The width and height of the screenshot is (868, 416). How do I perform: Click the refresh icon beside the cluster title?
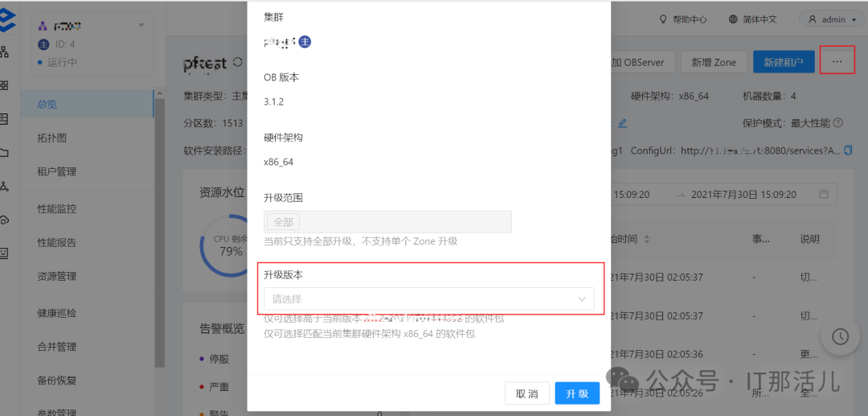pyautogui.click(x=237, y=62)
